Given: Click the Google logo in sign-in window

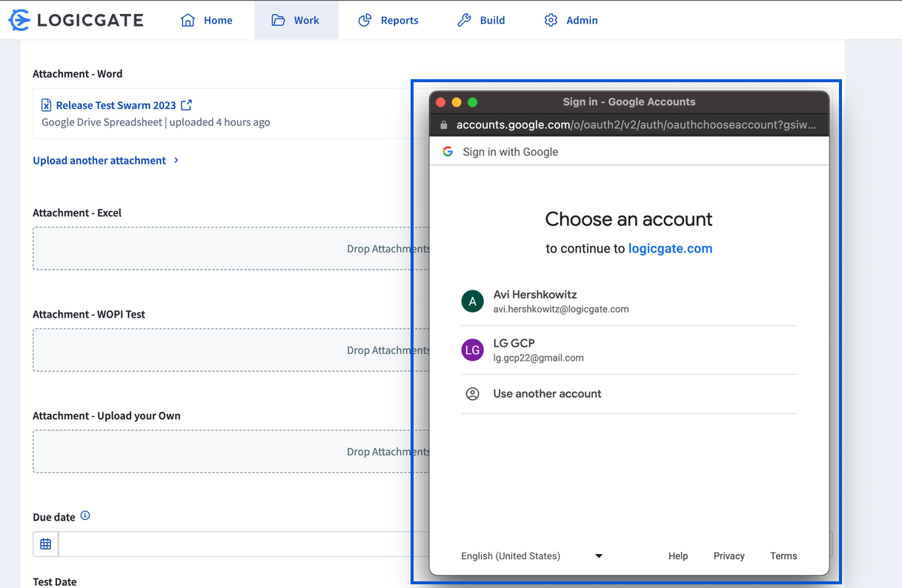Looking at the screenshot, I should tap(448, 151).
